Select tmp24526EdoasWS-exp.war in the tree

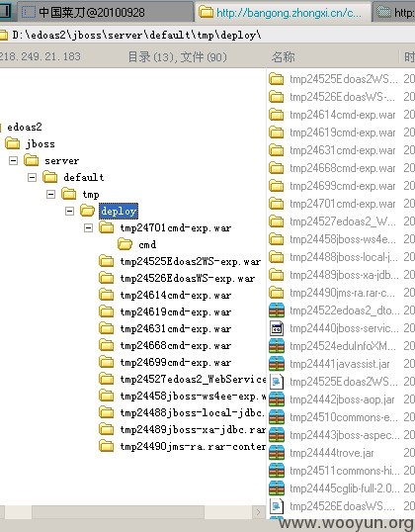(x=187, y=278)
